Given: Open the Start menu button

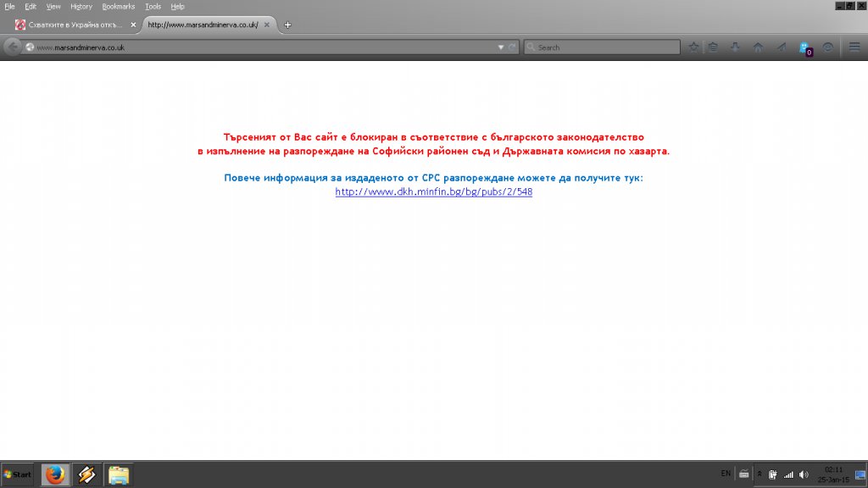Looking at the screenshot, I should pyautogui.click(x=17, y=474).
